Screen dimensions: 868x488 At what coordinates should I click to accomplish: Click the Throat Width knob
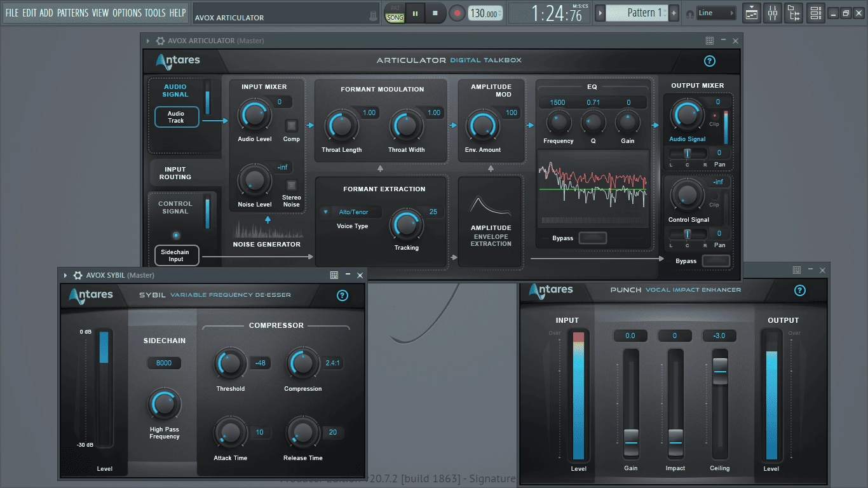pyautogui.click(x=406, y=125)
